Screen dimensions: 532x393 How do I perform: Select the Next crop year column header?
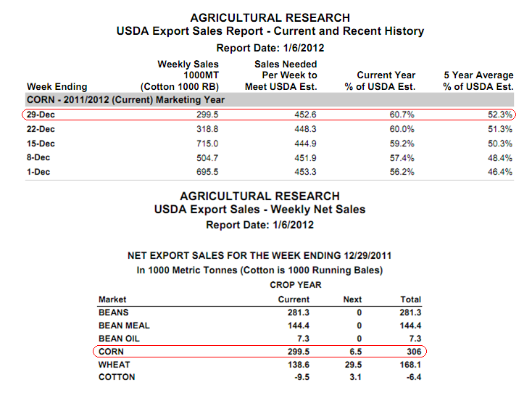tap(352, 299)
